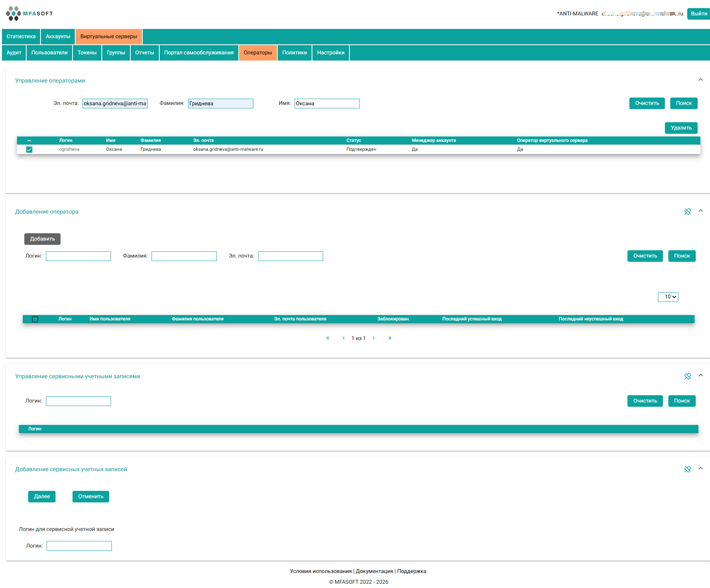
Task: Switch to the Аудит tab
Action: [14, 53]
